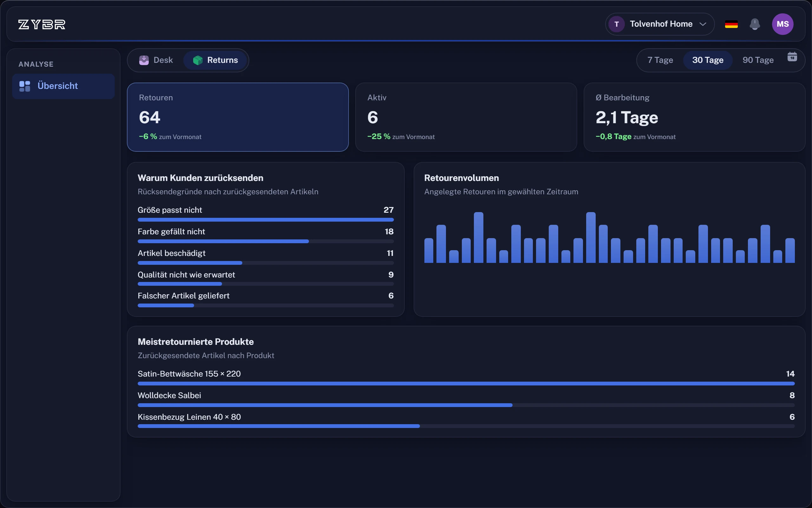Click the Desk inbox icon
The width and height of the screenshot is (812, 508).
(x=144, y=60)
